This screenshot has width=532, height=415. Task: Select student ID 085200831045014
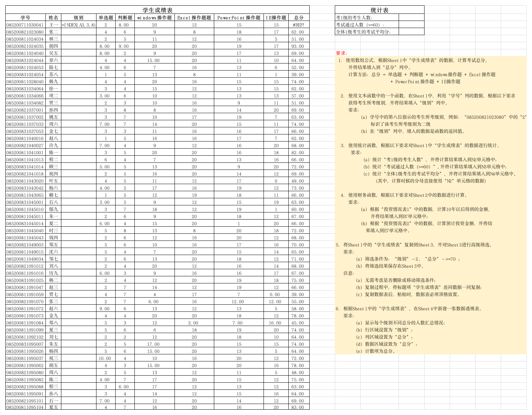[x=26, y=223]
